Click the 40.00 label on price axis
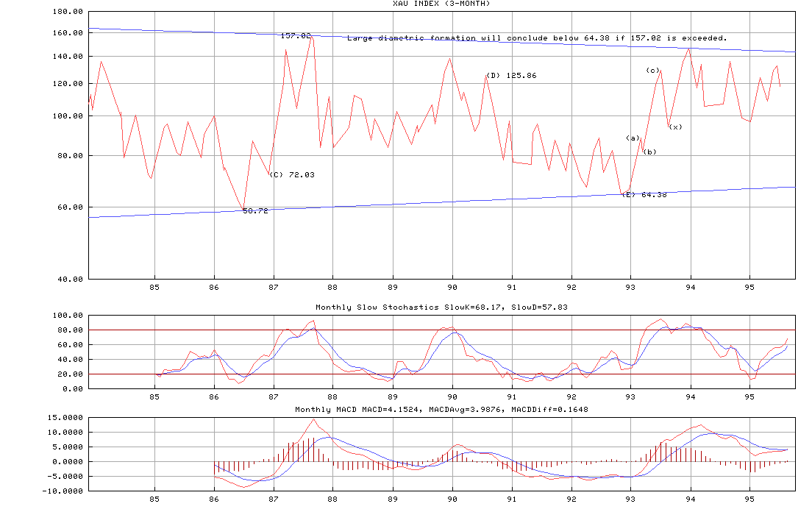The image size is (812, 512). point(71,280)
